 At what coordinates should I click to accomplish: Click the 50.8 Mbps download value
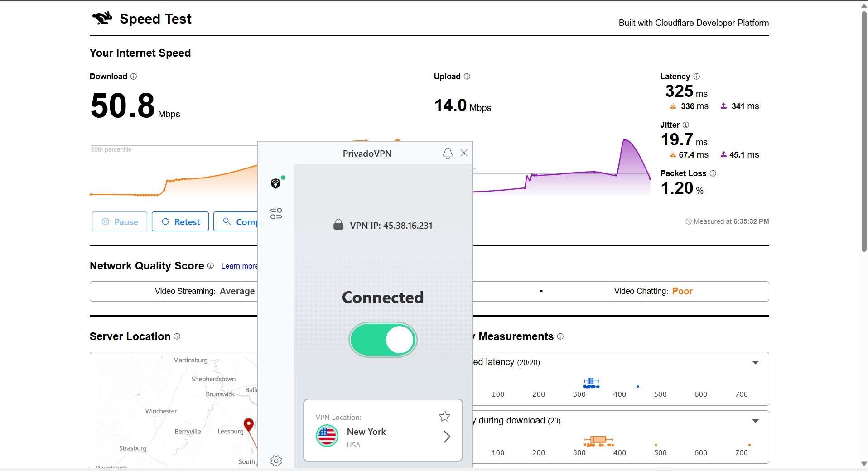(x=135, y=106)
